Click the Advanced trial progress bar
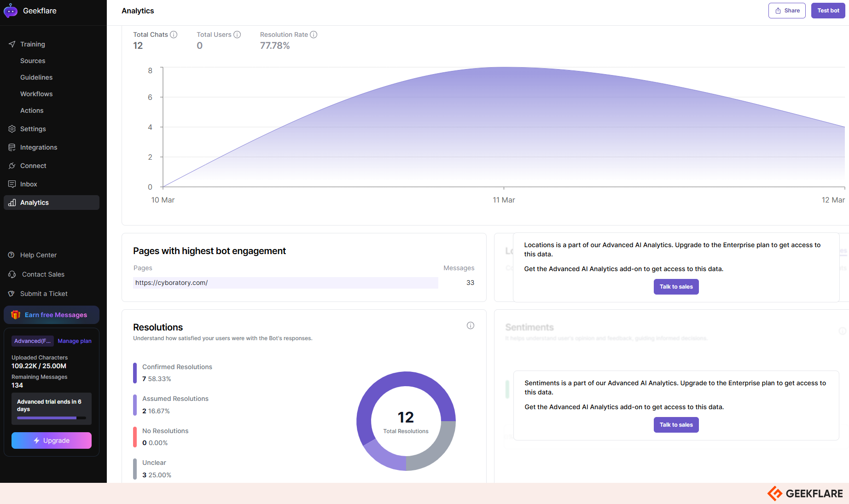849x504 pixels. (x=51, y=418)
